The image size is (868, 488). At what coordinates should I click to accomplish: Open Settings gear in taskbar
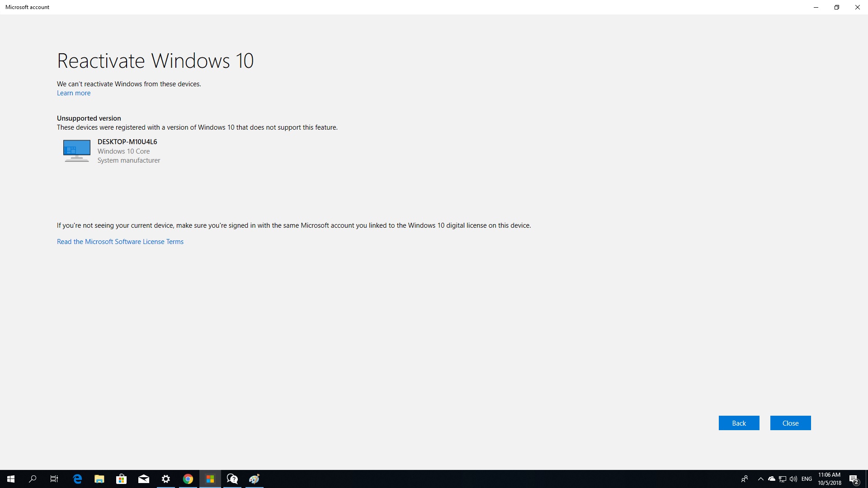166,479
